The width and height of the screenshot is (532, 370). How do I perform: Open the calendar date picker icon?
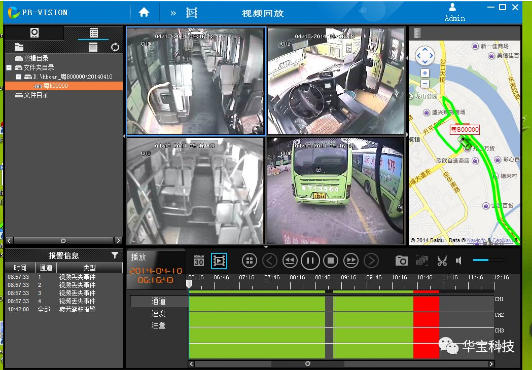point(199,260)
